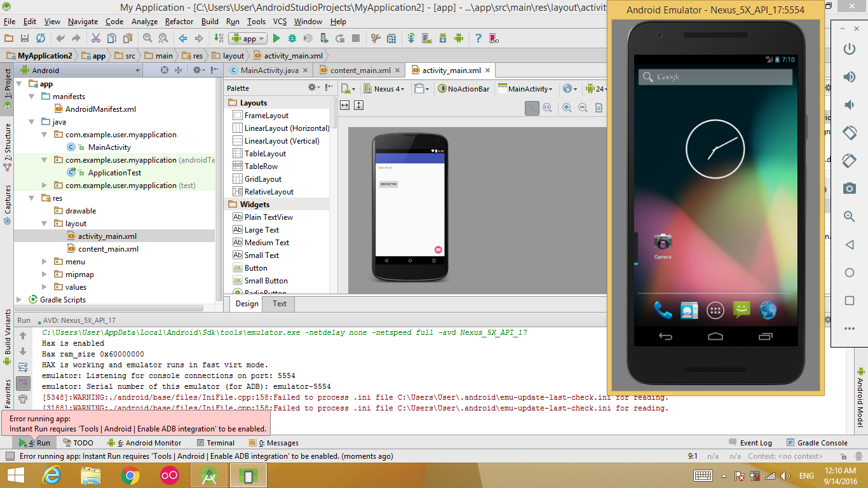This screenshot has width=868, height=488.
Task: Open the 6: Android Monitor tool window
Action: 144,443
